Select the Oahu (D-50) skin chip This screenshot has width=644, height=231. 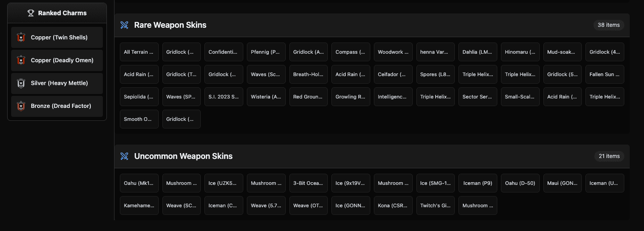[x=520, y=183]
